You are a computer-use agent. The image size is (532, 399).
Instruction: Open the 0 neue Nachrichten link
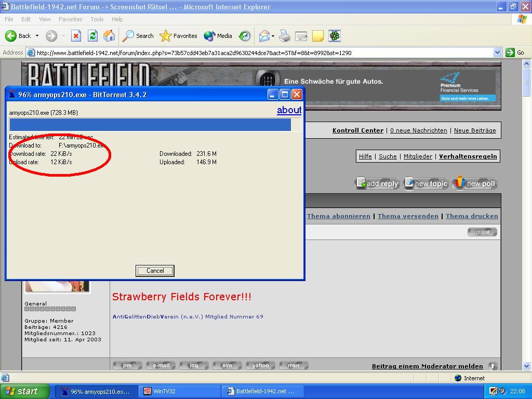point(419,130)
